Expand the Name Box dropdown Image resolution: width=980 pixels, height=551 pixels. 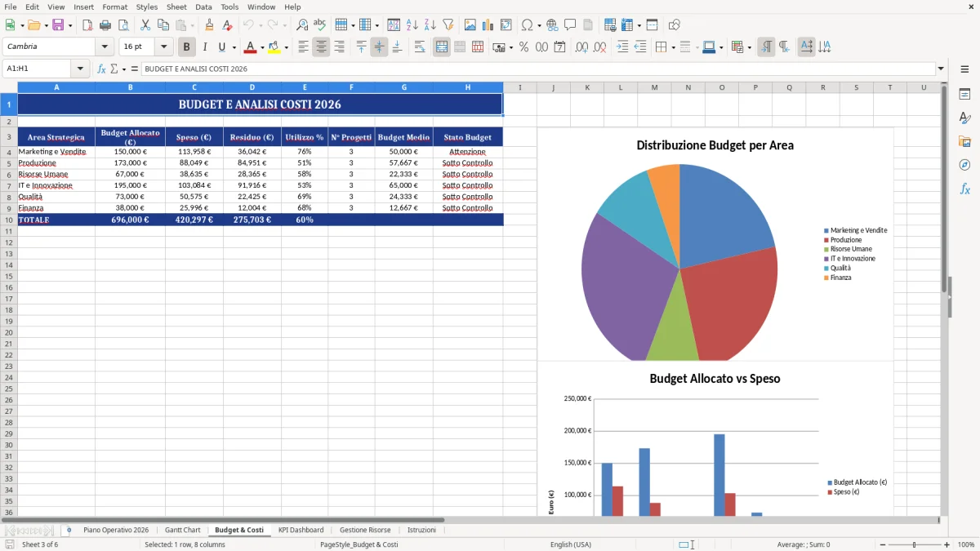tap(81, 69)
